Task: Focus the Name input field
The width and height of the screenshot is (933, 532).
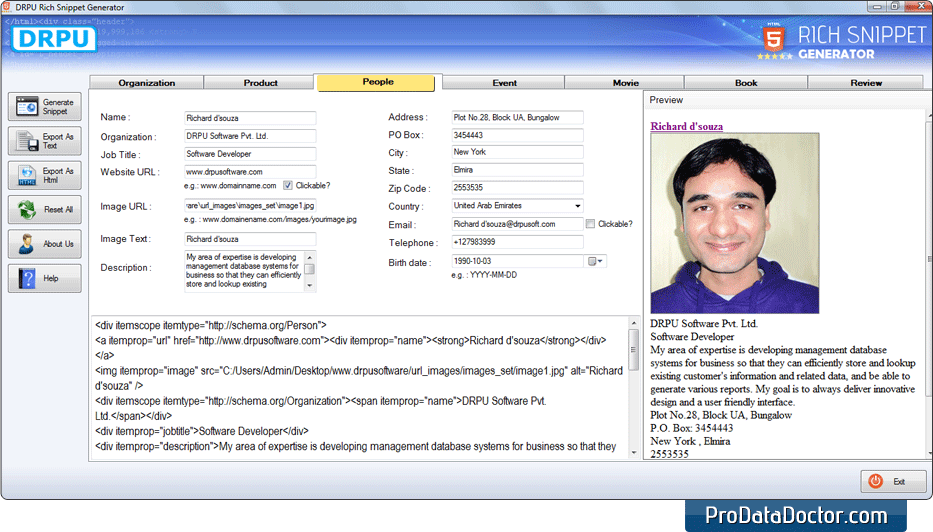Action: click(x=250, y=118)
